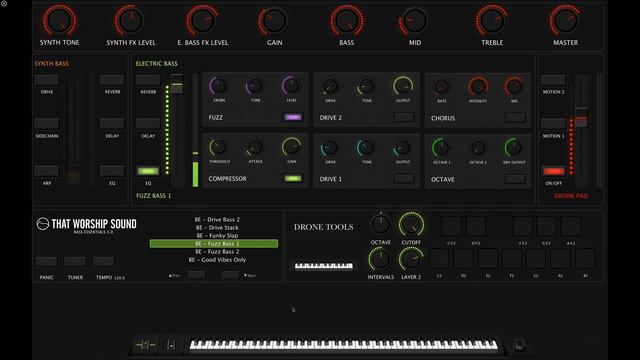Click the LAYER 2 knob
This screenshot has height=360, width=640.
(x=411, y=259)
